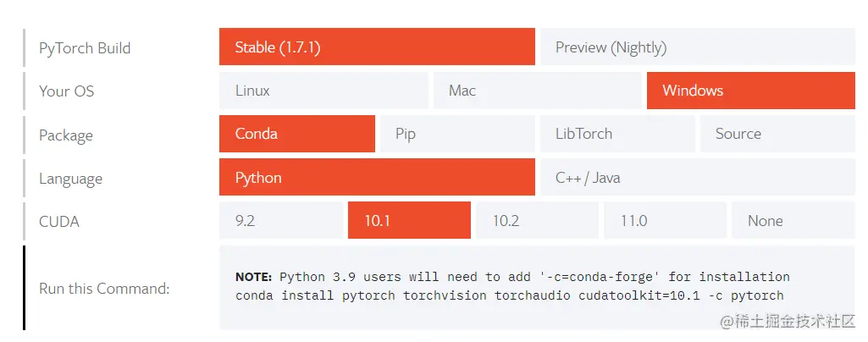Pick Mac as the operating system
868x342 pixels.
pos(537,91)
